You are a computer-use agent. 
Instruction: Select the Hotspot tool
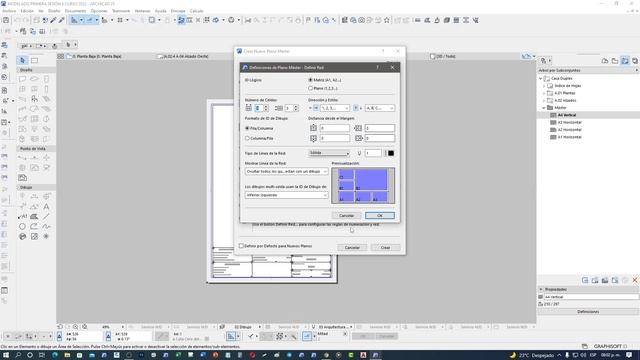tap(46, 236)
